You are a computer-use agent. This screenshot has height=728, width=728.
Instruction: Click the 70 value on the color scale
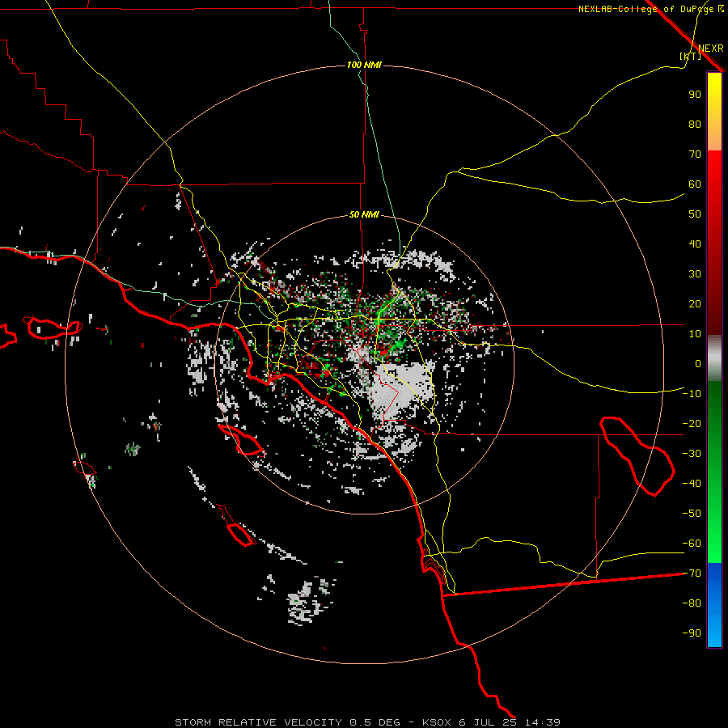tap(695, 154)
